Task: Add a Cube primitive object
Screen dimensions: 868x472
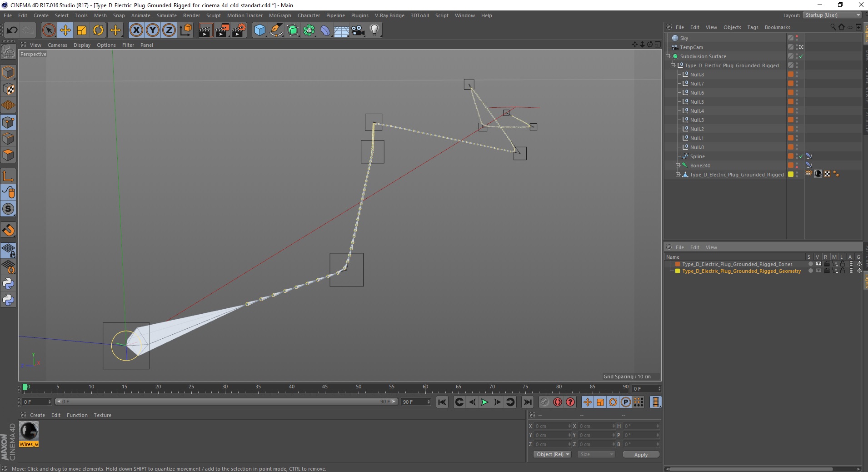Action: [259, 30]
